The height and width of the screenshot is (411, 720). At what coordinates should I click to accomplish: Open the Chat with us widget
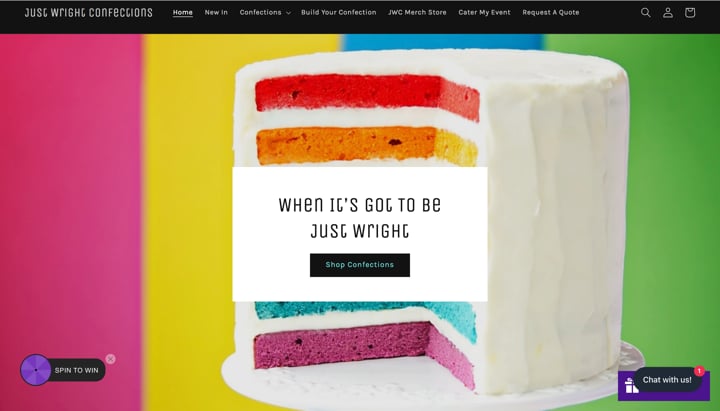click(667, 380)
